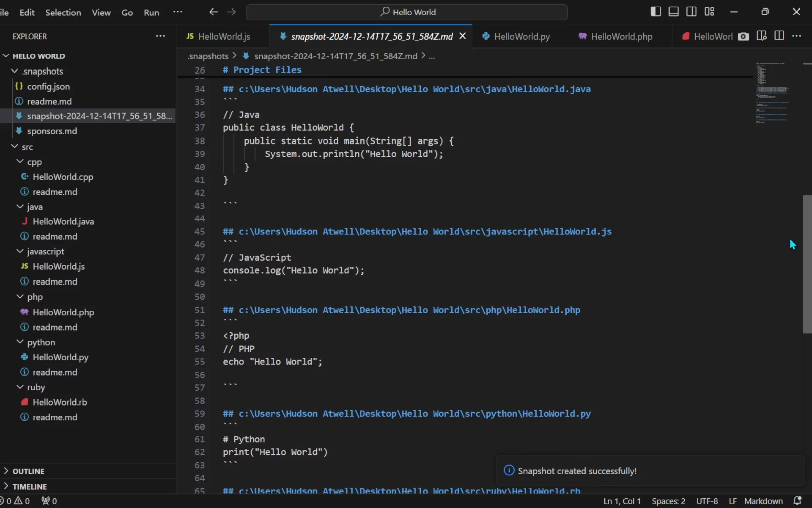Change end of line sequence LF
Screen dimensions: 812x508
(732, 501)
